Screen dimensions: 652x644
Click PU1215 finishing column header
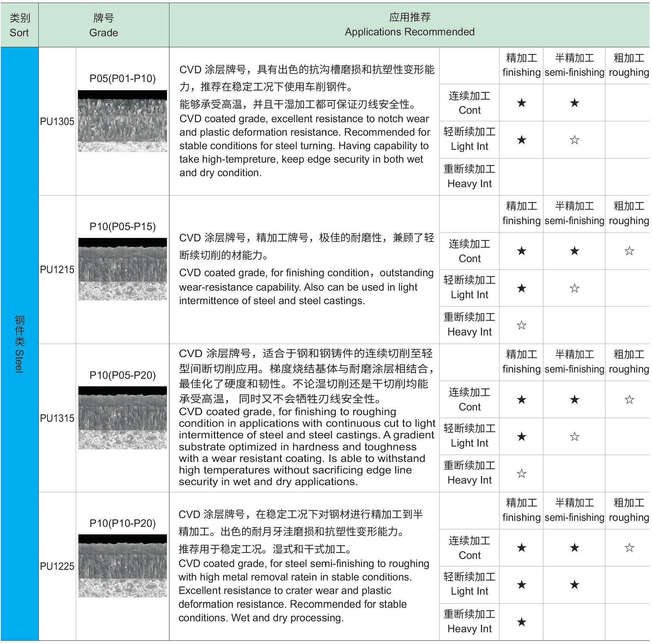521,213
